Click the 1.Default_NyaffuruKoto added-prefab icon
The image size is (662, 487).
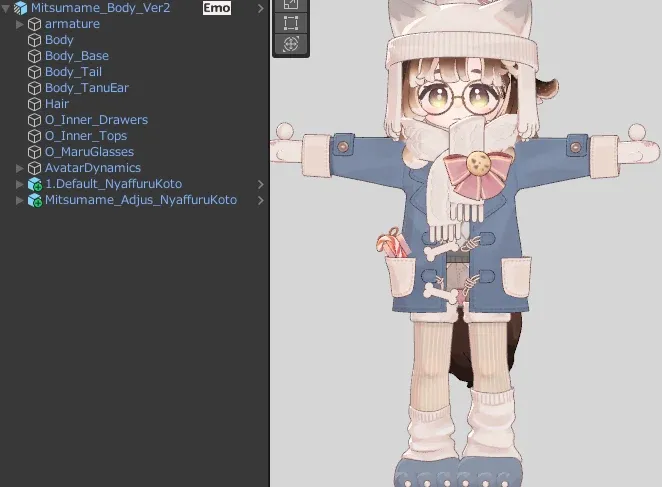pos(35,185)
